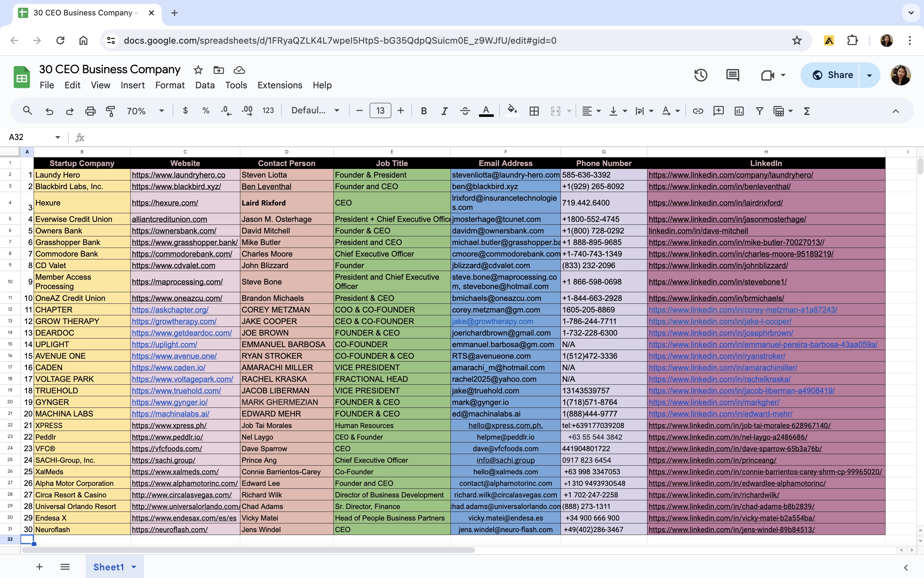Click the Search the menus magnifier icon
Viewport: 924px width, 578px height.
pos(27,111)
